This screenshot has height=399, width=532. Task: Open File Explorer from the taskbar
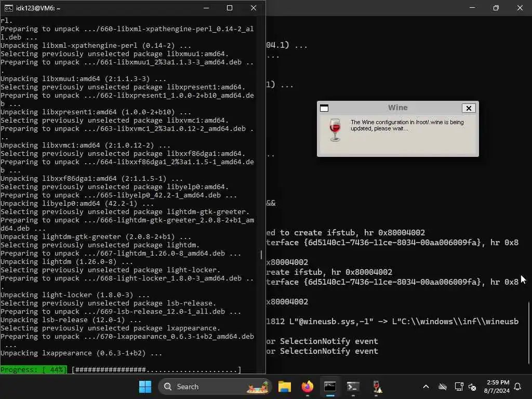point(285,387)
